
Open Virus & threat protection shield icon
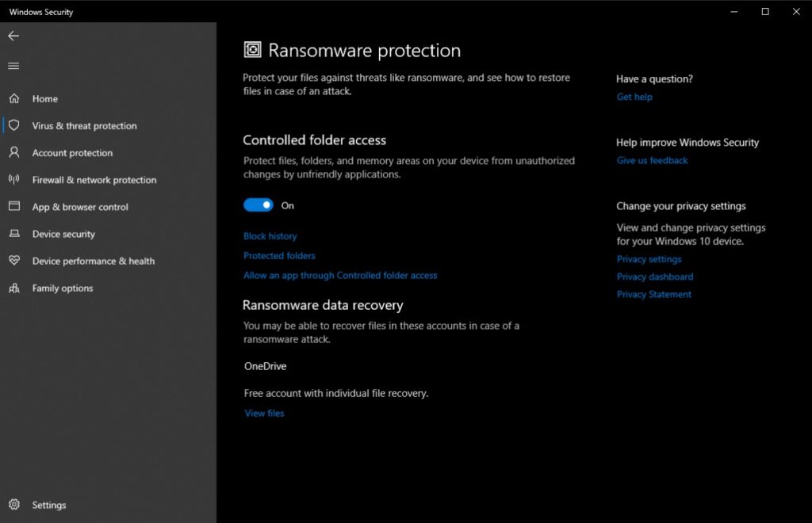(x=13, y=125)
